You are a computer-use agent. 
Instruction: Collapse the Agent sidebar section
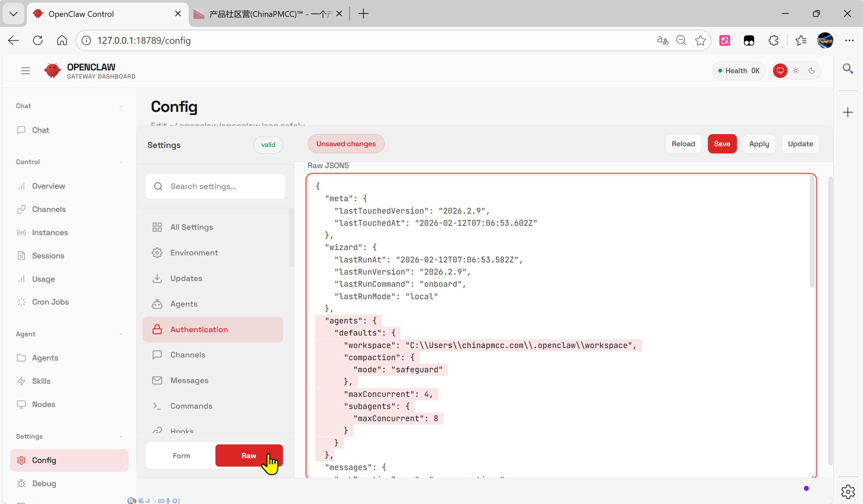[x=121, y=334]
